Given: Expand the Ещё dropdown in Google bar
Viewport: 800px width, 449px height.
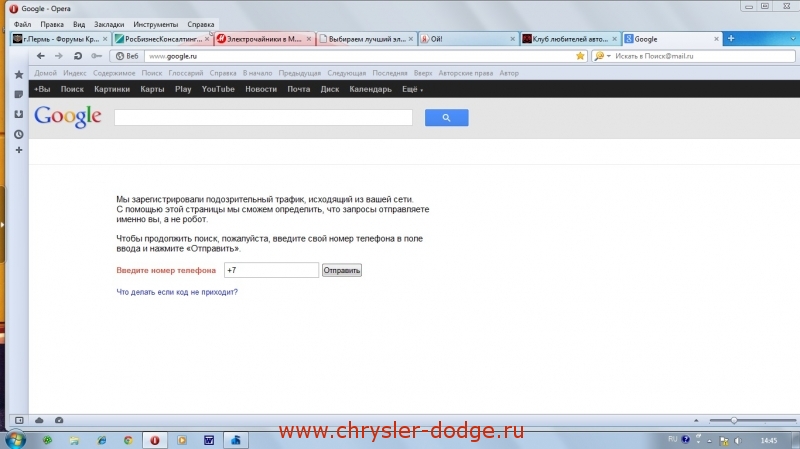Looking at the screenshot, I should (x=412, y=89).
